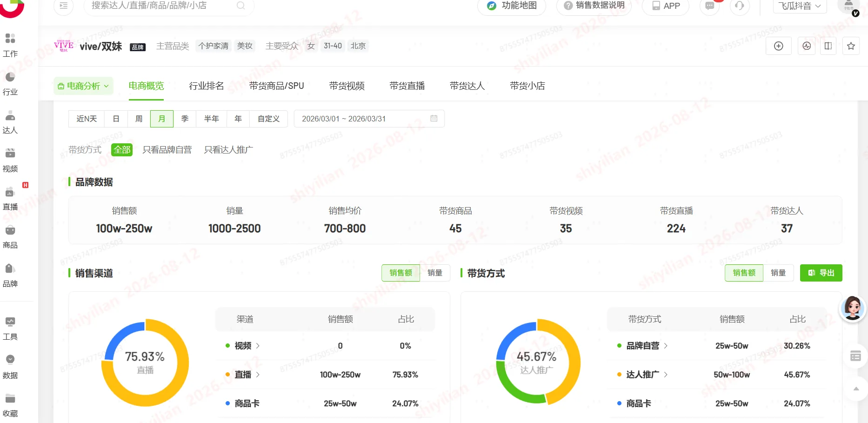Open the 数据 data sidebar icon
868x423 pixels.
pos(10,367)
